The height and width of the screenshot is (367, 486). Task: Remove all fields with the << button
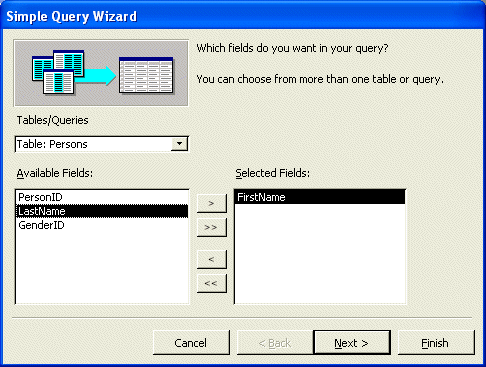point(212,283)
